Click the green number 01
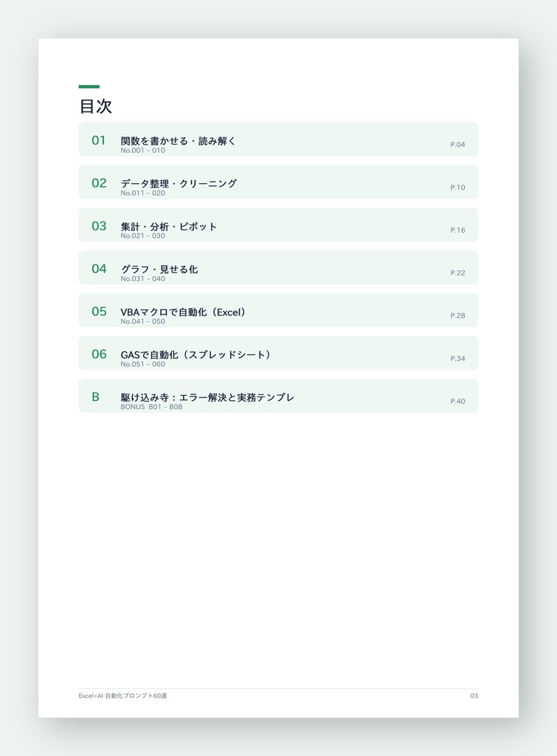Viewport: 557px width, 756px height. tap(99, 140)
